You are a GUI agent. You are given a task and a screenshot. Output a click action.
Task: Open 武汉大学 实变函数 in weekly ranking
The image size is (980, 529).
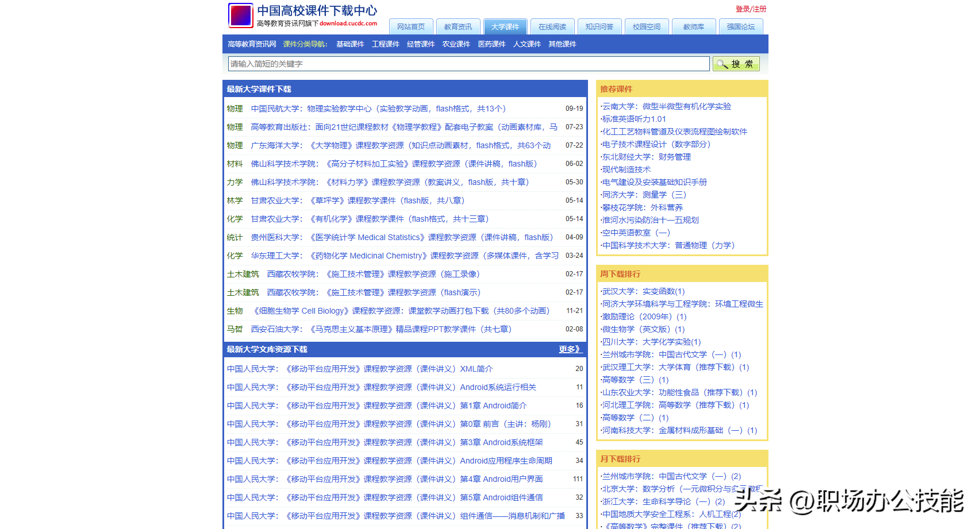tap(643, 291)
